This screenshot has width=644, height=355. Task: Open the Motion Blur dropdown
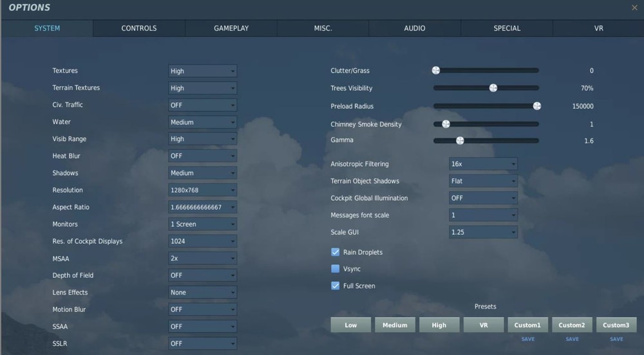202,309
